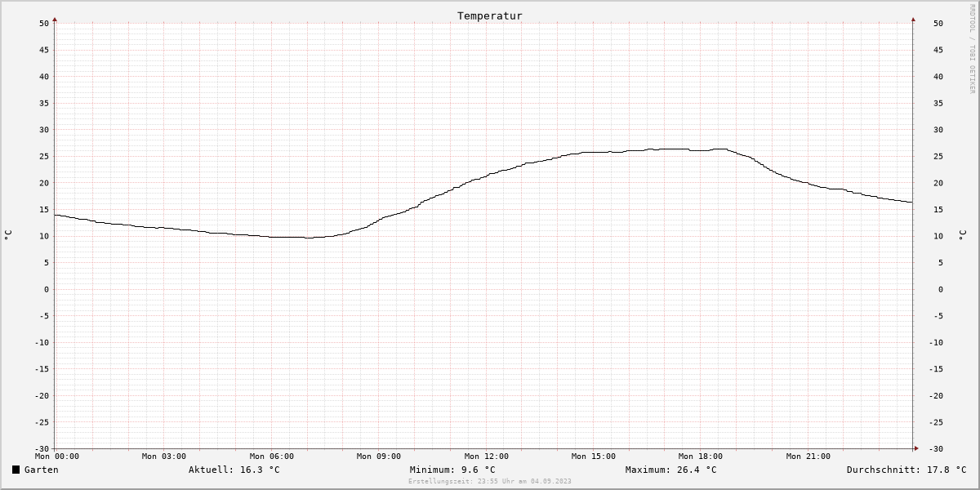Click the right Y-axis "50" label
980x490 pixels.
pos(938,24)
